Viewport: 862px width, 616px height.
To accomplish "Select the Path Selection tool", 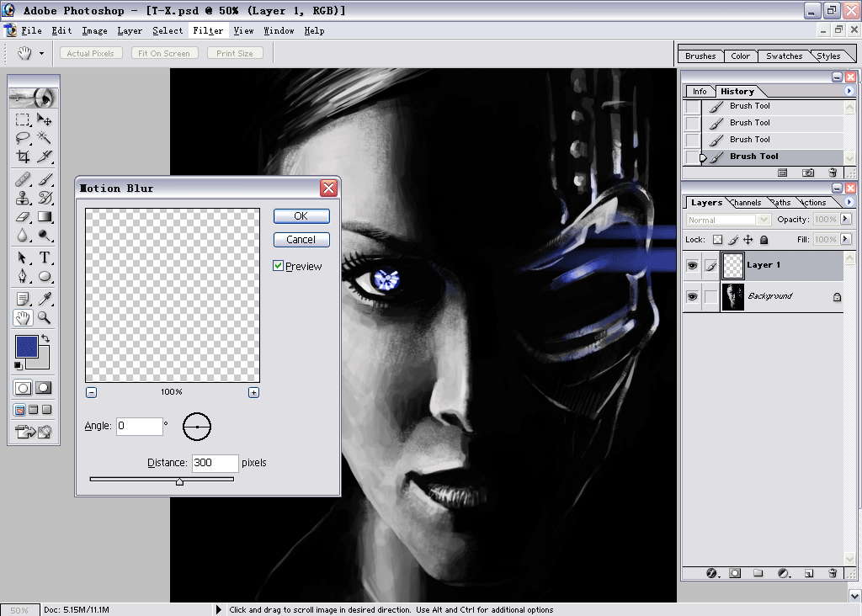I will 23,258.
